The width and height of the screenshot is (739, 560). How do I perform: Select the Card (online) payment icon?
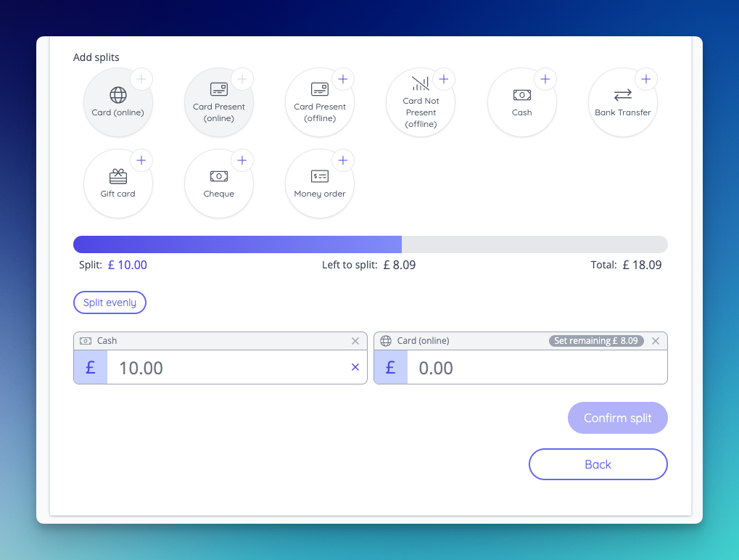(x=117, y=102)
